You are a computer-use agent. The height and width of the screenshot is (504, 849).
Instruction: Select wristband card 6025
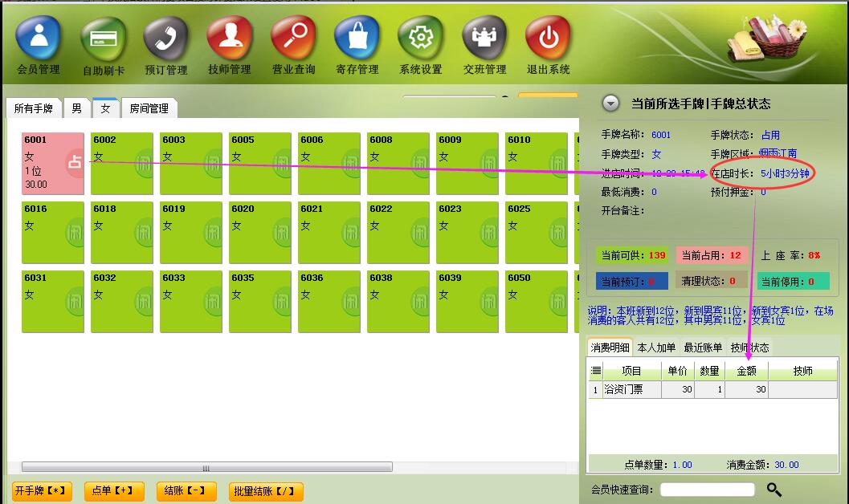pyautogui.click(x=536, y=233)
